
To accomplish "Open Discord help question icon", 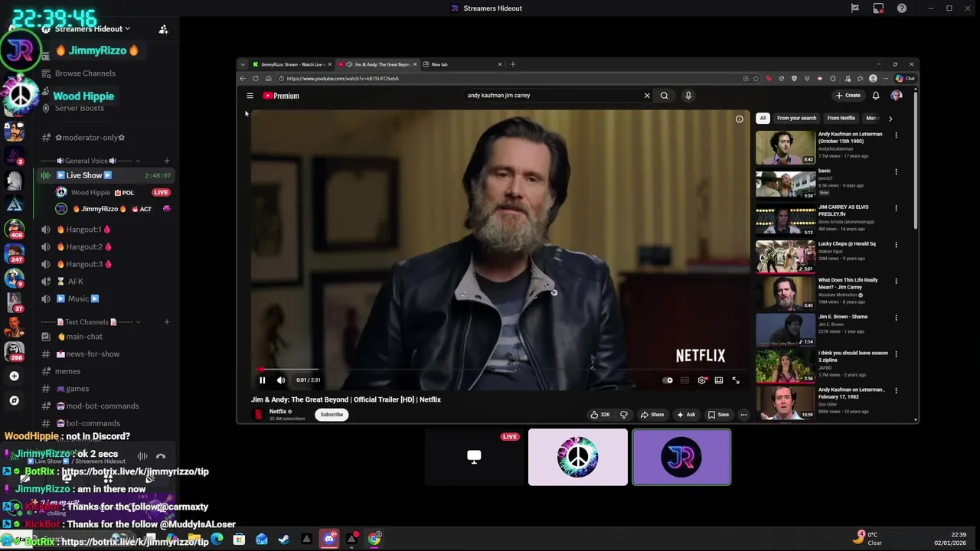I will point(902,8).
